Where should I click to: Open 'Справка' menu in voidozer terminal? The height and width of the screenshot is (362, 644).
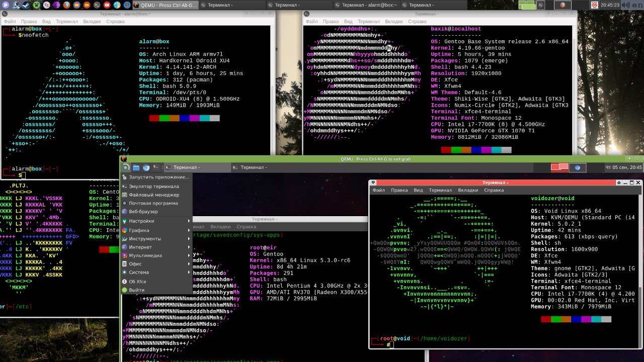[494, 191]
